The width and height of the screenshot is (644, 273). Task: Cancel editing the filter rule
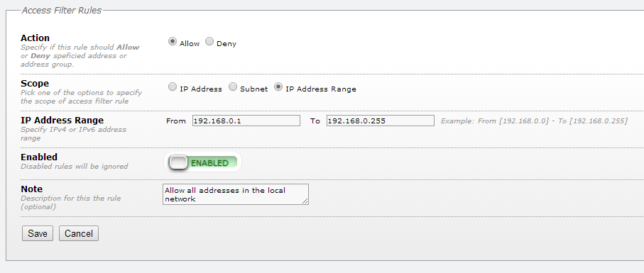click(x=78, y=233)
